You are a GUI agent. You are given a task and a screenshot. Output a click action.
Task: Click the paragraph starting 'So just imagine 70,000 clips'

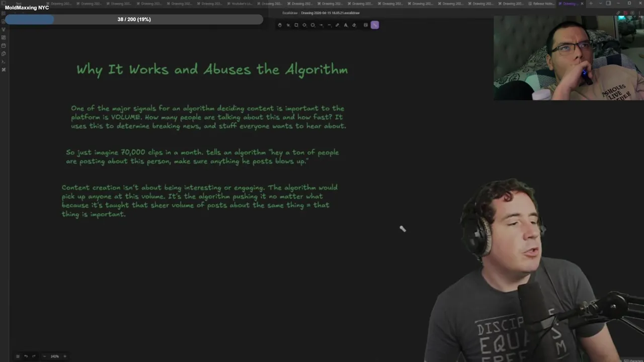click(x=202, y=157)
